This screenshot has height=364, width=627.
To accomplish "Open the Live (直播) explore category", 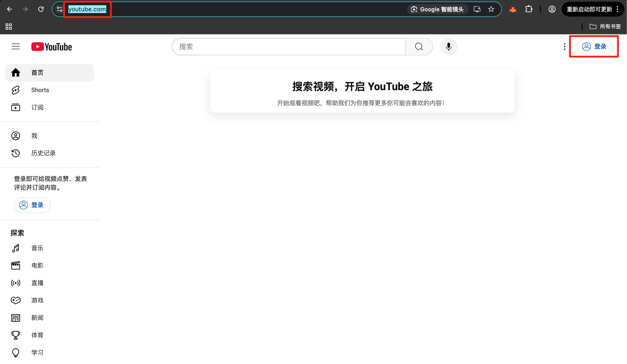I will pyautogui.click(x=37, y=283).
